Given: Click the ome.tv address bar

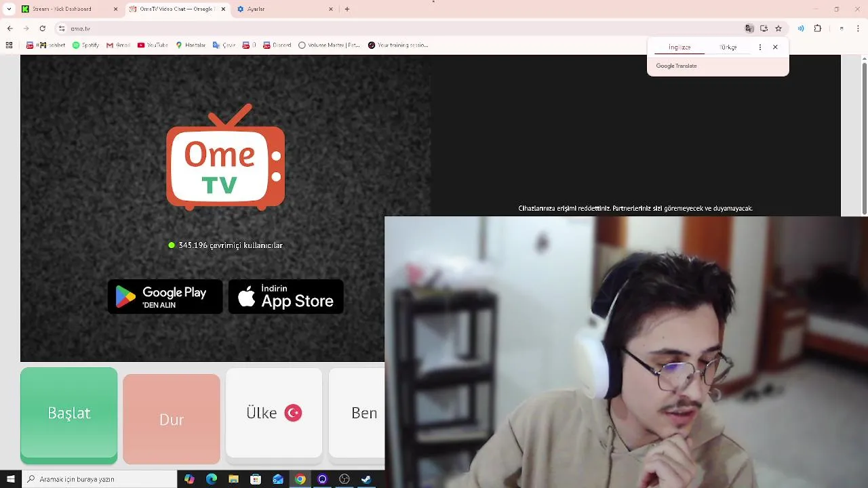Looking at the screenshot, I should tap(400, 28).
